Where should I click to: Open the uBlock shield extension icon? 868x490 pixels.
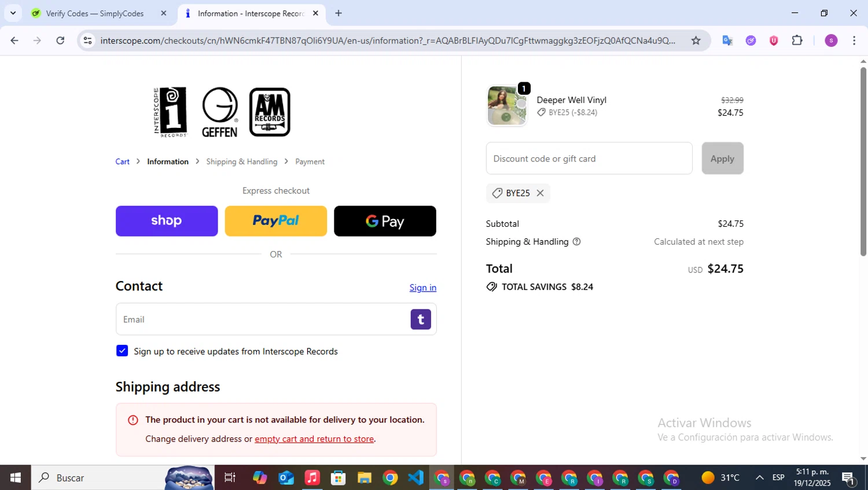tap(774, 40)
